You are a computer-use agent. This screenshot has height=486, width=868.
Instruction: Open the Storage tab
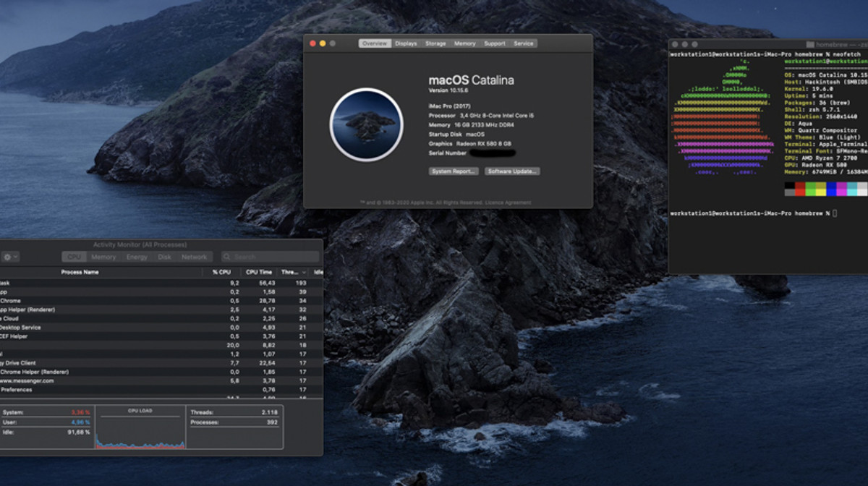point(435,43)
